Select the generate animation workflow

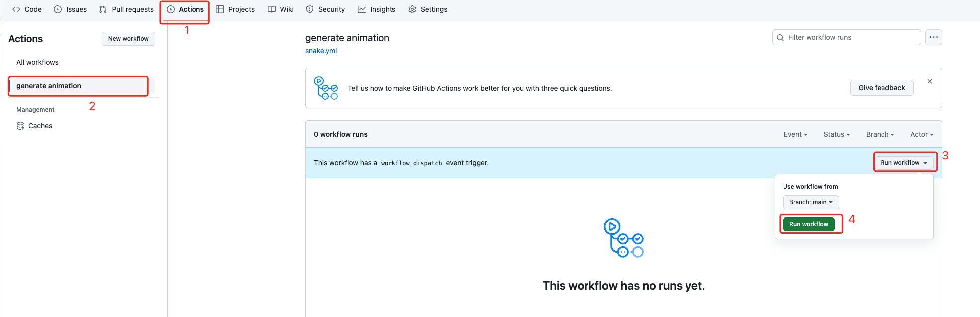[x=82, y=86]
